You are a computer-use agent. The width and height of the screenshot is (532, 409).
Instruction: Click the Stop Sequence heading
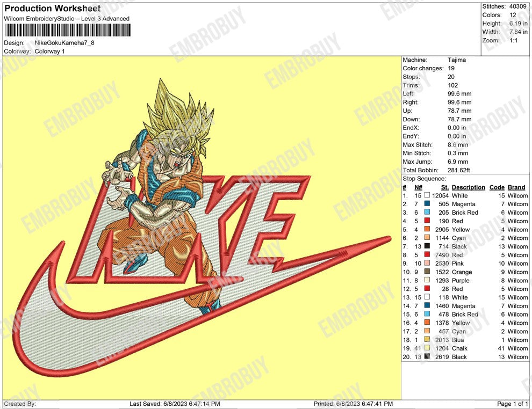pos(425,179)
